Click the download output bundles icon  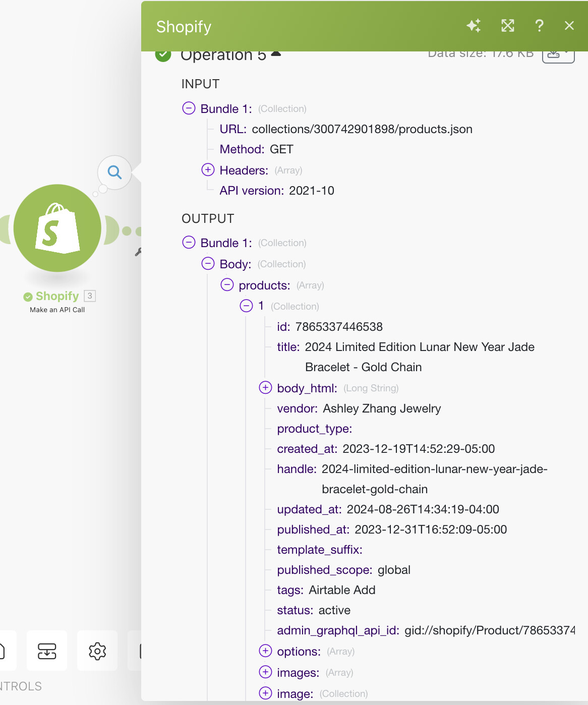pyautogui.click(x=558, y=54)
